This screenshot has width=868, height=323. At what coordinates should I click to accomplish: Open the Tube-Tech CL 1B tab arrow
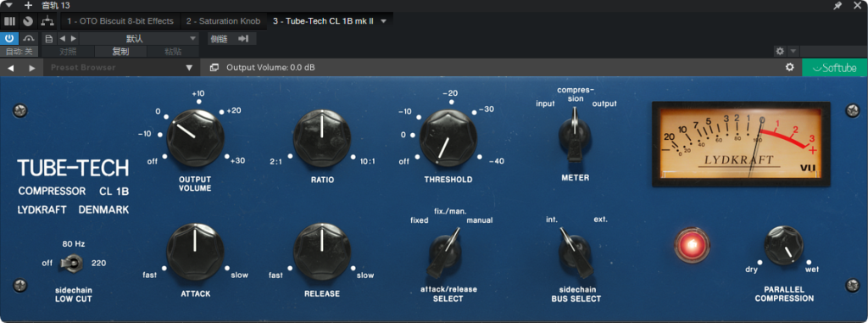(384, 21)
